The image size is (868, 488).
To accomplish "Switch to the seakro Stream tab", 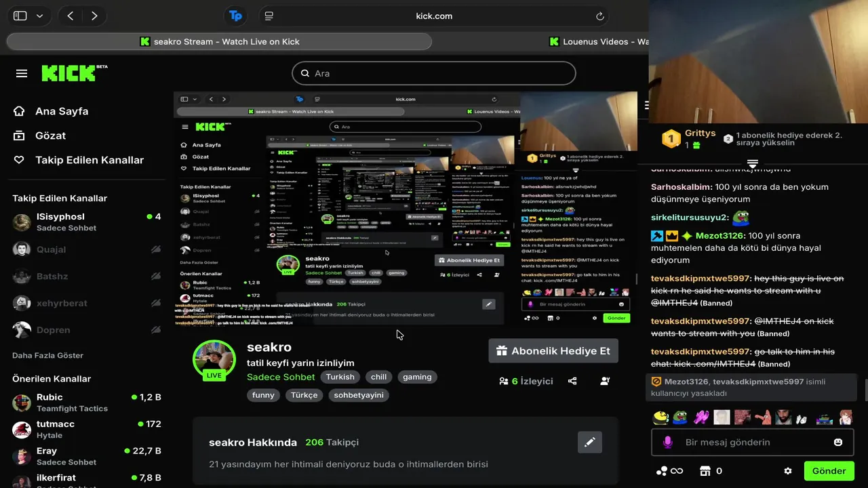I will tap(219, 41).
